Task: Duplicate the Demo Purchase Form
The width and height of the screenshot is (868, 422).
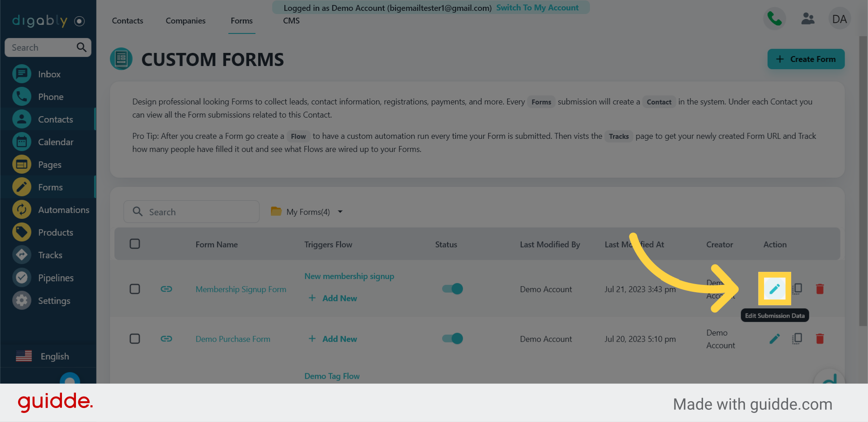Action: pyautogui.click(x=797, y=338)
